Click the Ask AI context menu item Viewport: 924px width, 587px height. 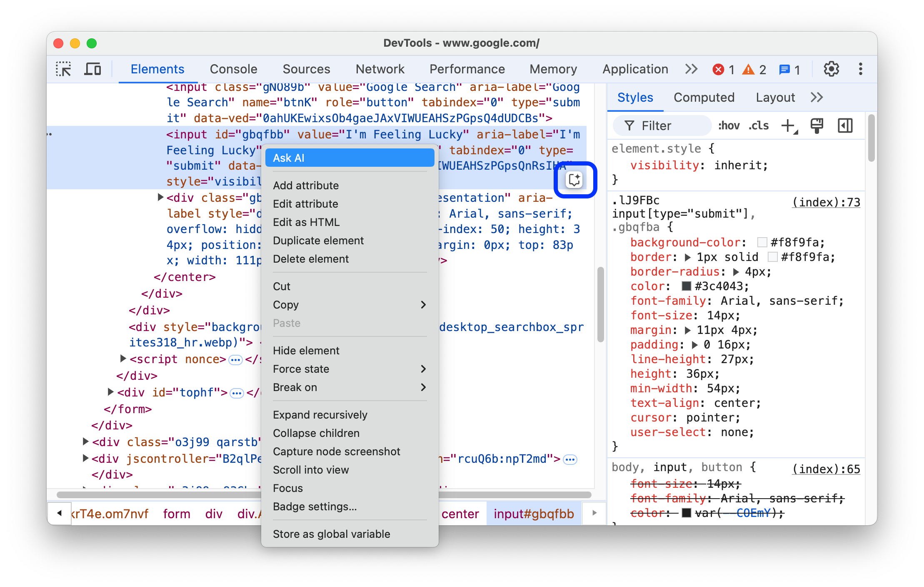(x=350, y=158)
